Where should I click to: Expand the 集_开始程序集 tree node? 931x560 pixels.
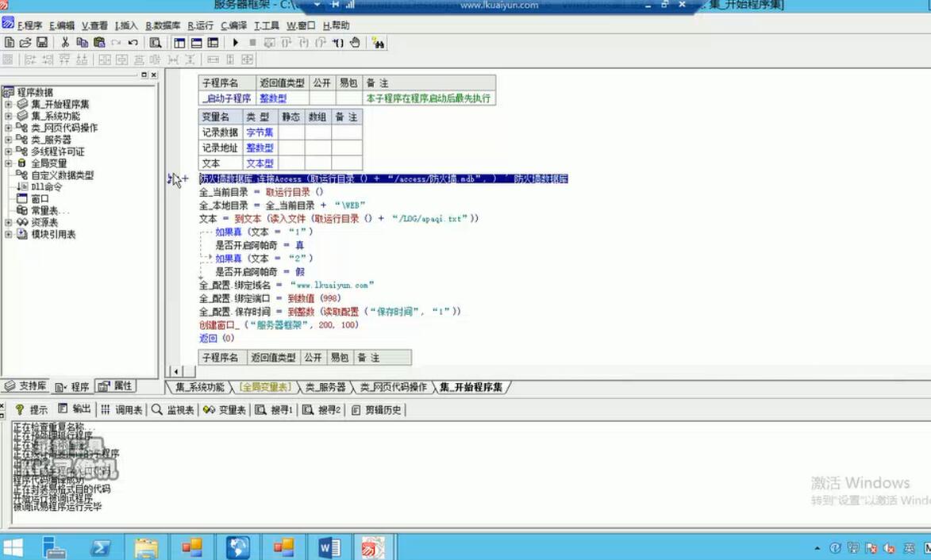click(x=8, y=104)
